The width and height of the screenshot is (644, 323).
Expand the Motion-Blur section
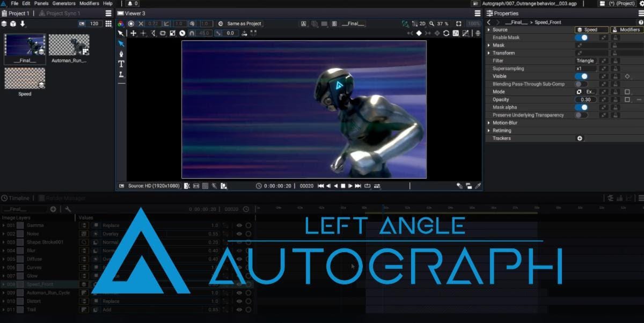[x=489, y=123]
